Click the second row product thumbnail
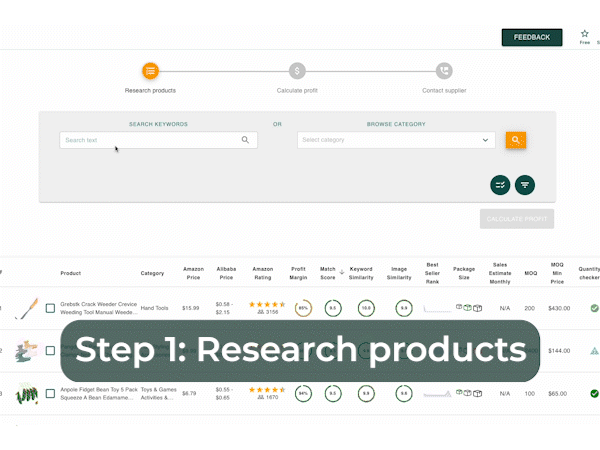Viewport: 600px width, 450px height. [27, 351]
